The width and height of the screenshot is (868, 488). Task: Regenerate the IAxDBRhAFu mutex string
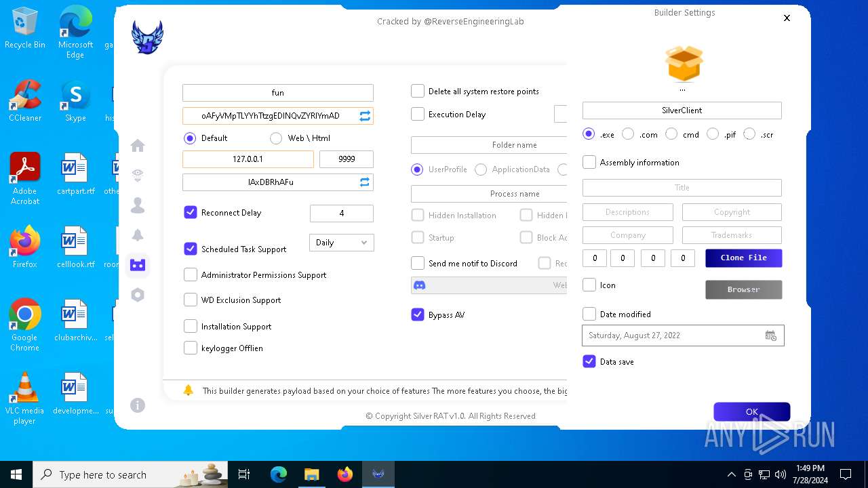[x=365, y=182]
